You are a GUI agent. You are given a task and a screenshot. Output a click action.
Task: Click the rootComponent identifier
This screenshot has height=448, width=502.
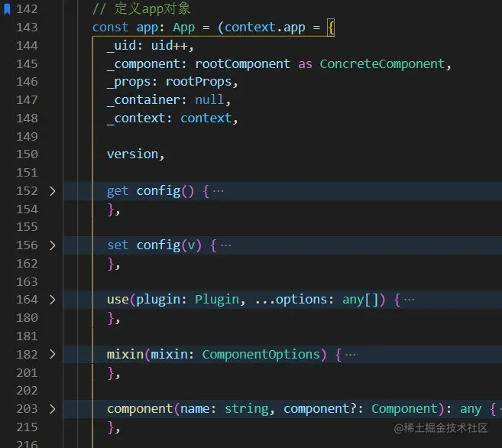[243, 63]
